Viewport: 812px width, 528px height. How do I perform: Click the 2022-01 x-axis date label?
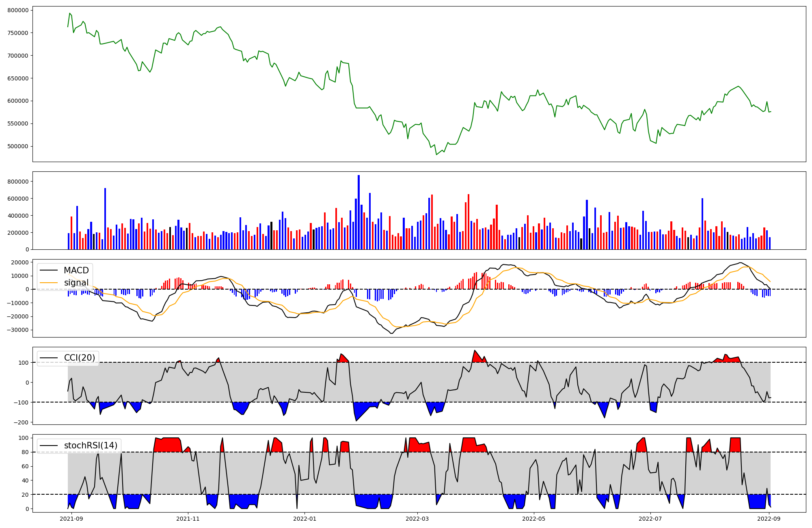[304, 519]
